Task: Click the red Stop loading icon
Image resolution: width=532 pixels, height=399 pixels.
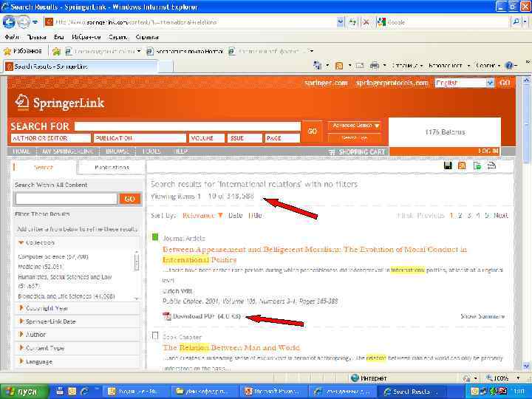Action: pyautogui.click(x=366, y=22)
